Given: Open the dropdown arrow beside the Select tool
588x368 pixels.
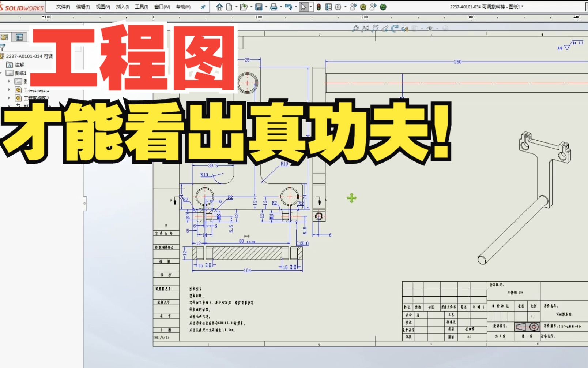Looking at the screenshot, I should pos(311,7).
